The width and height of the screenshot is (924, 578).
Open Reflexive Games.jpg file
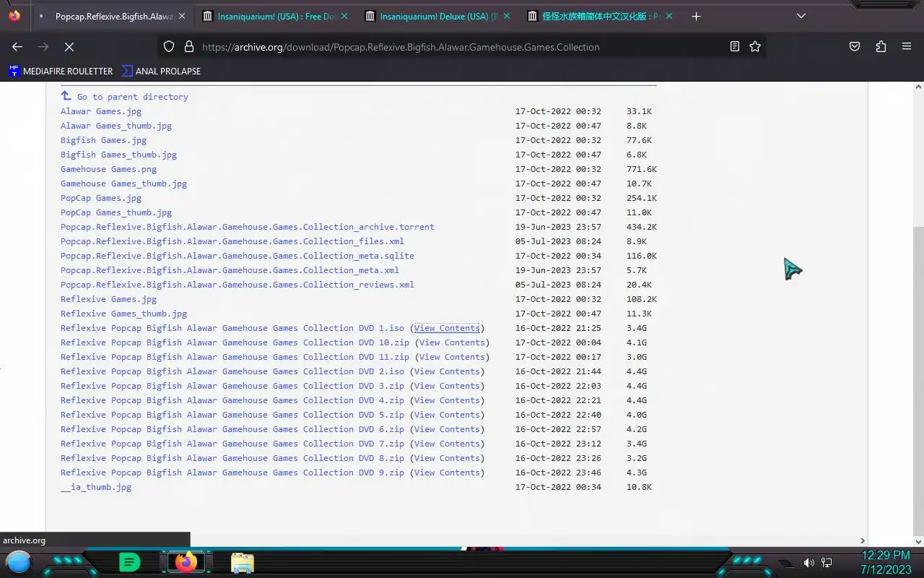(x=108, y=299)
